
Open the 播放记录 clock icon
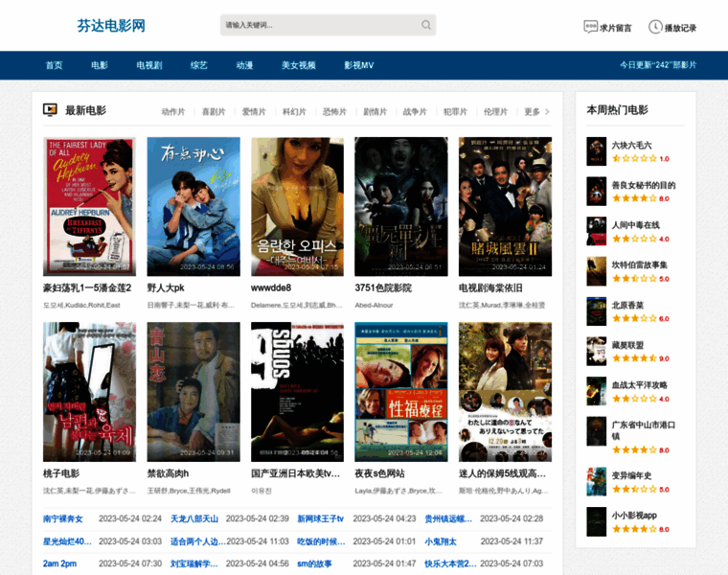tap(655, 27)
